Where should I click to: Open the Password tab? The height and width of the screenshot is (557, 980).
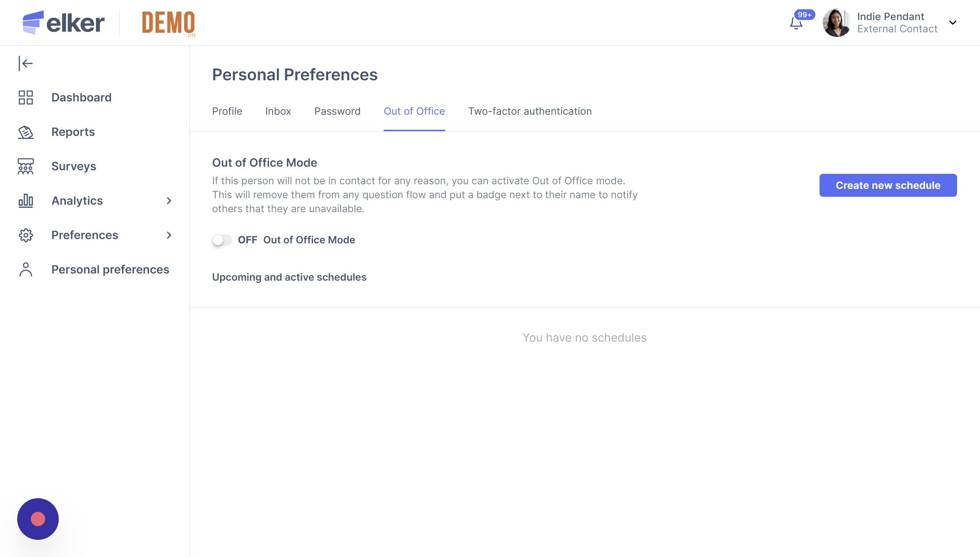click(x=337, y=111)
